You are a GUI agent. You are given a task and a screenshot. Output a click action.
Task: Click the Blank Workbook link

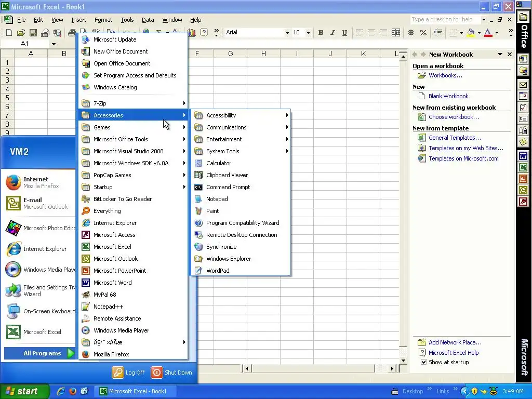tap(448, 96)
